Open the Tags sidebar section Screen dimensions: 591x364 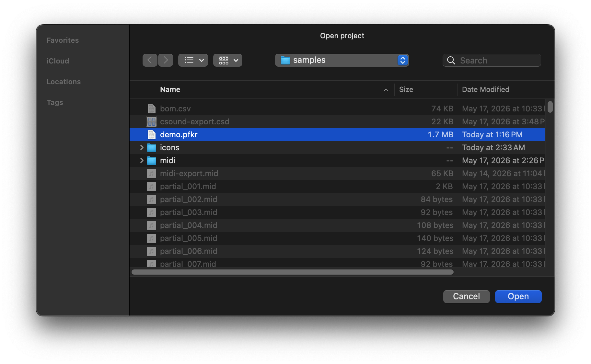(x=55, y=102)
